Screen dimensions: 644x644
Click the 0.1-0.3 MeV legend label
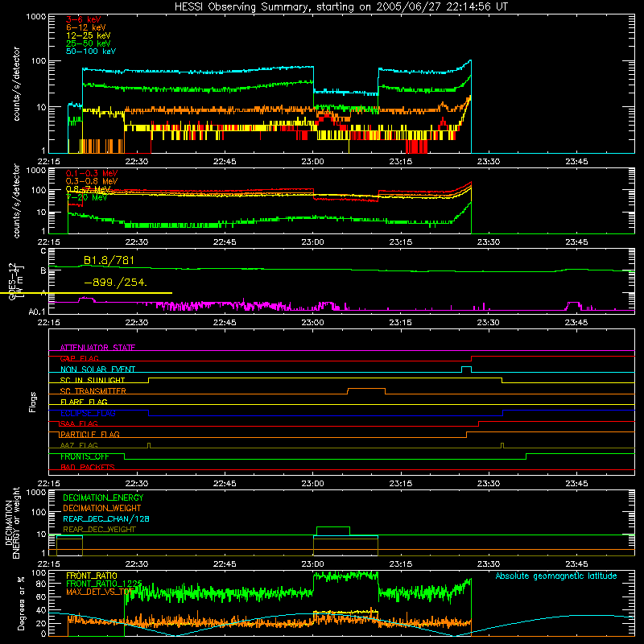point(92,173)
